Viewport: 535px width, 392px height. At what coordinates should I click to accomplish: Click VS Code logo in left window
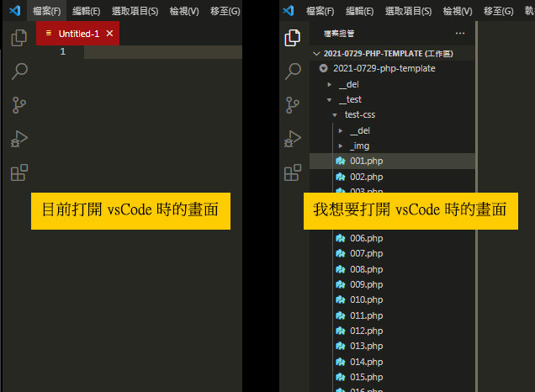15,11
